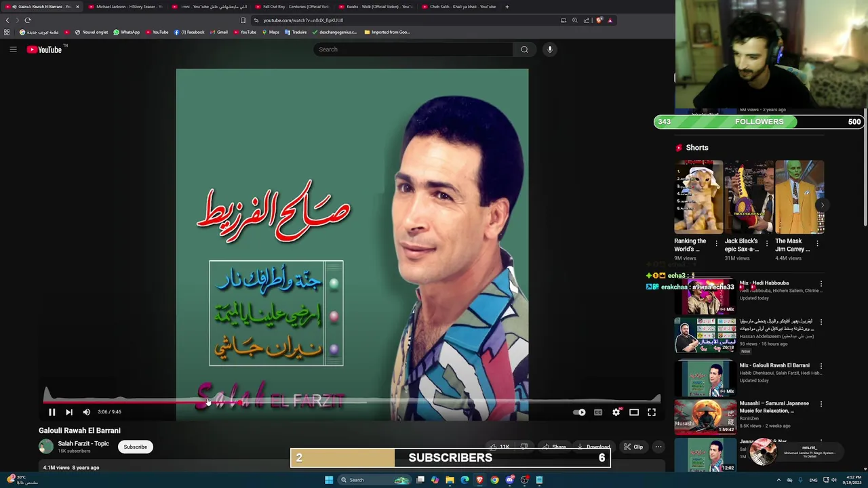Open Jack Black's epic Sax-a short
The width and height of the screenshot is (868, 488).
click(749, 197)
